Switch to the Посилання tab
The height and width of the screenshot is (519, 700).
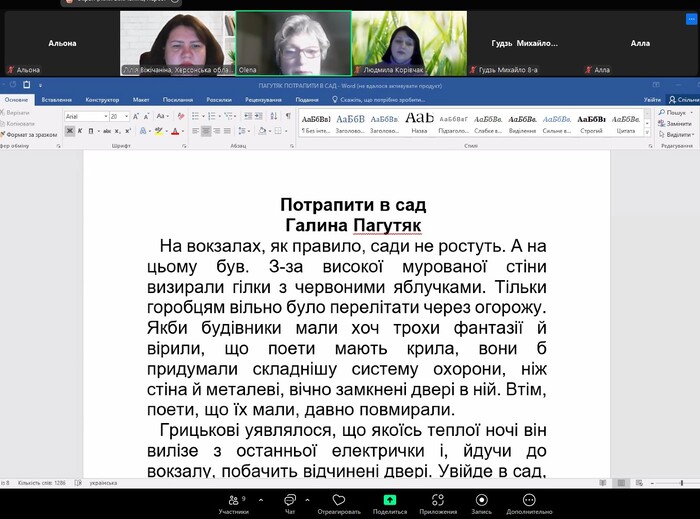point(178,100)
